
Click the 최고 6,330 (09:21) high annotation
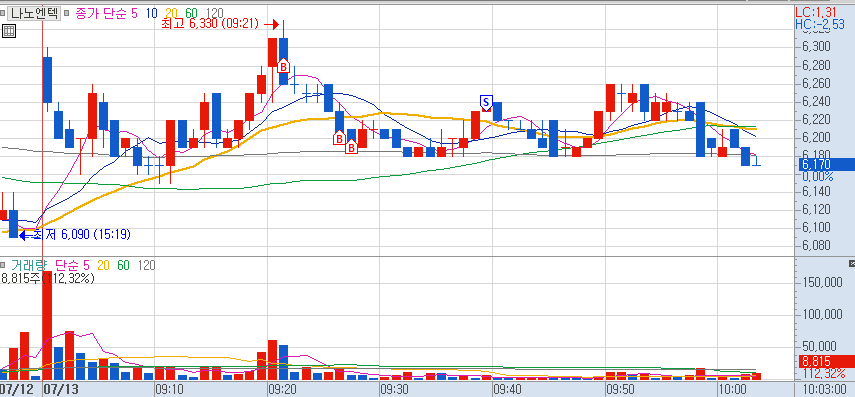click(x=210, y=24)
